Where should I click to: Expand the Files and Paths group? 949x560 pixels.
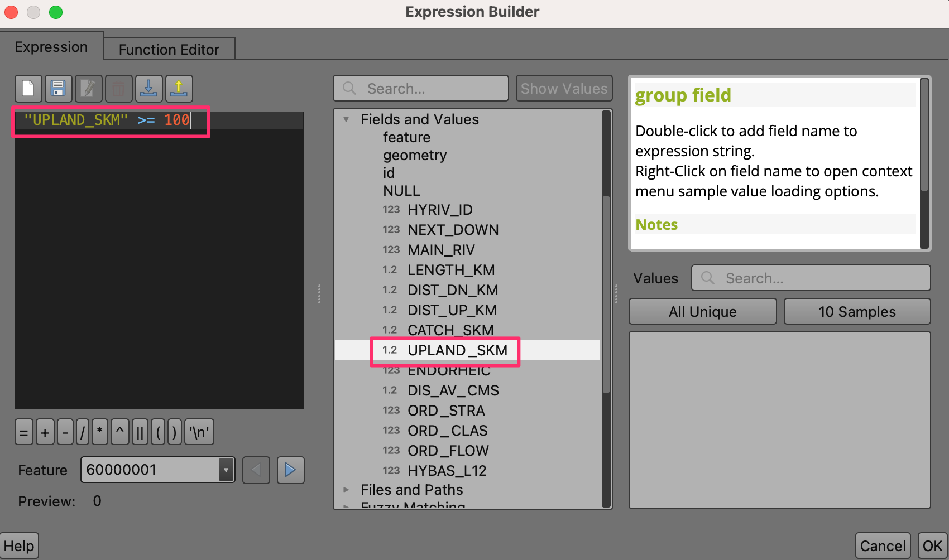tap(347, 490)
